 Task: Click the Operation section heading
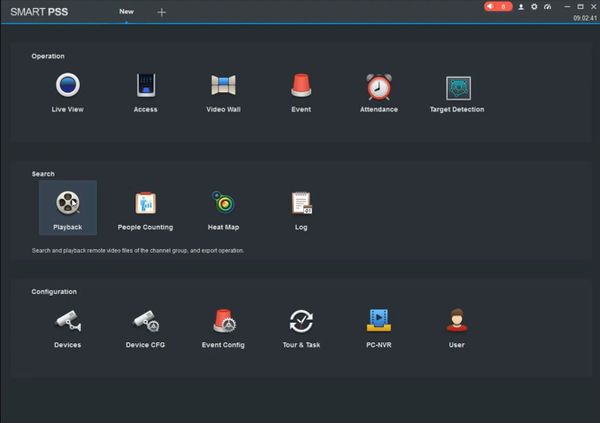pos(48,56)
